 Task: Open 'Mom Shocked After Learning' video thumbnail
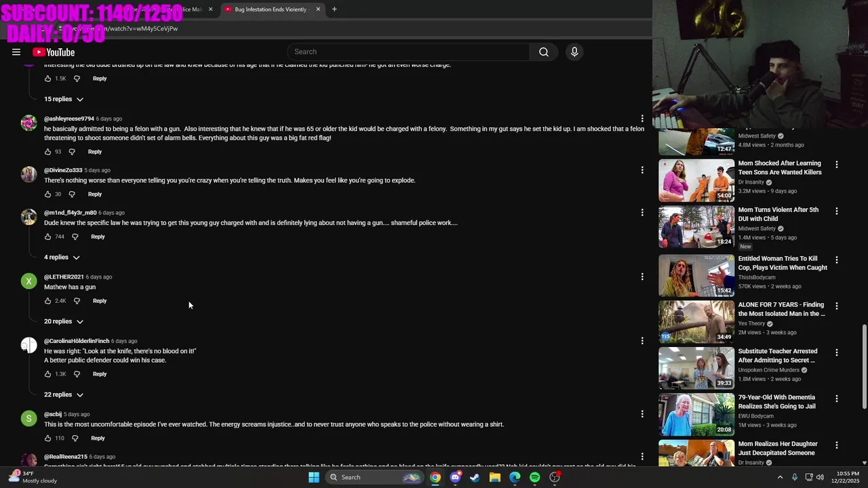[696, 180]
